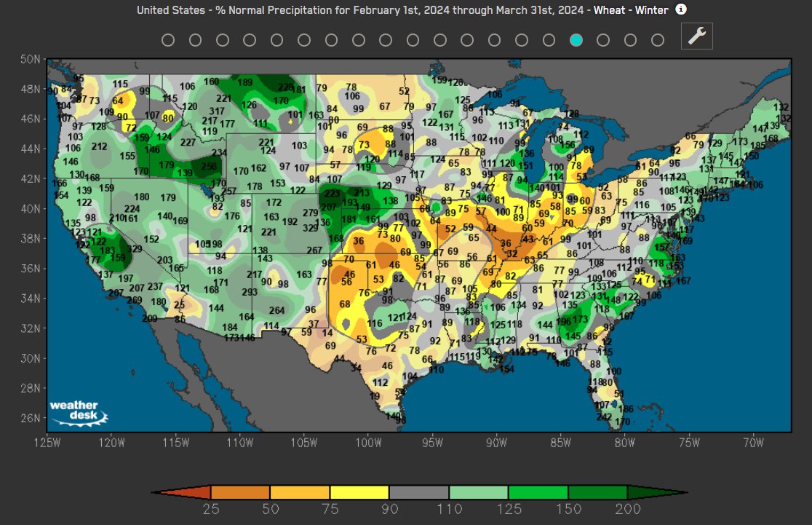Click the '38N' latitude axis label
Image resolution: width=812 pixels, height=525 pixels.
click(30, 238)
